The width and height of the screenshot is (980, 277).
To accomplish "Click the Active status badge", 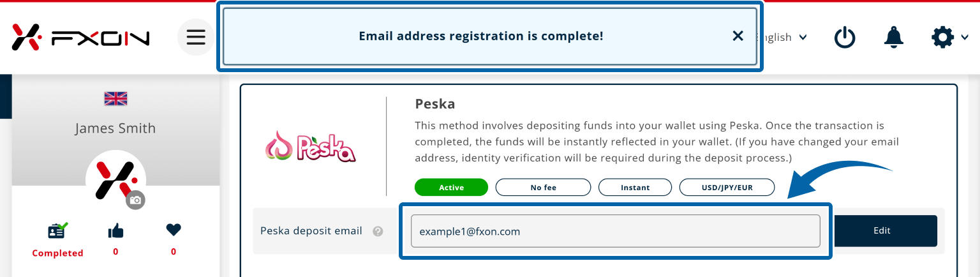I will pos(451,188).
